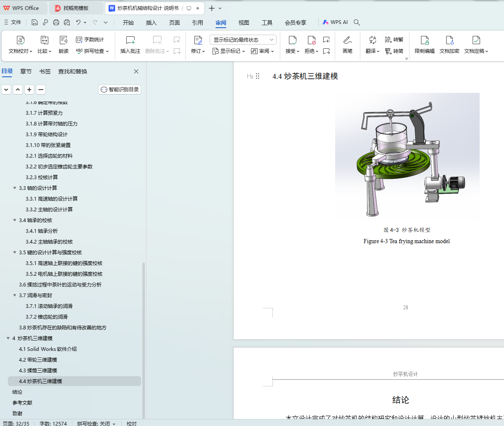This screenshot has width=504, height=426.
Task: Click the Compare (比较) icon
Action: tap(44, 40)
